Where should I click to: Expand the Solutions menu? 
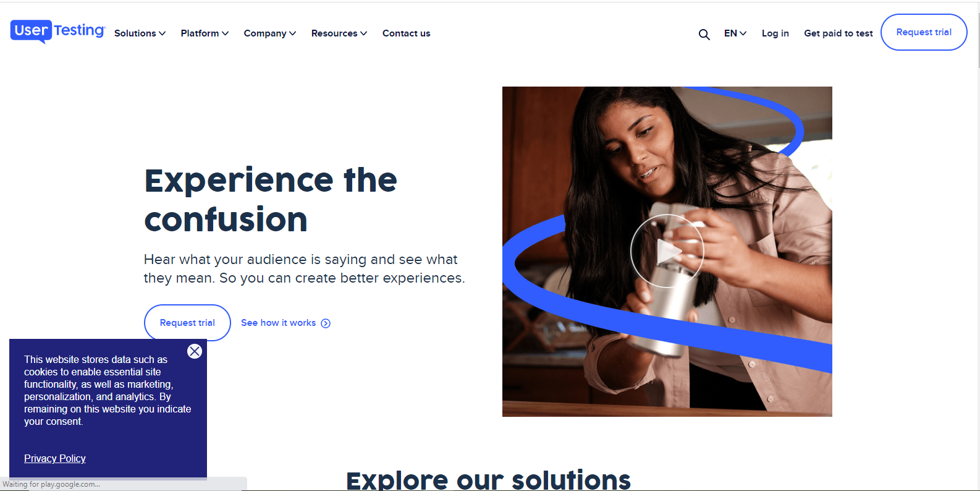tap(140, 33)
